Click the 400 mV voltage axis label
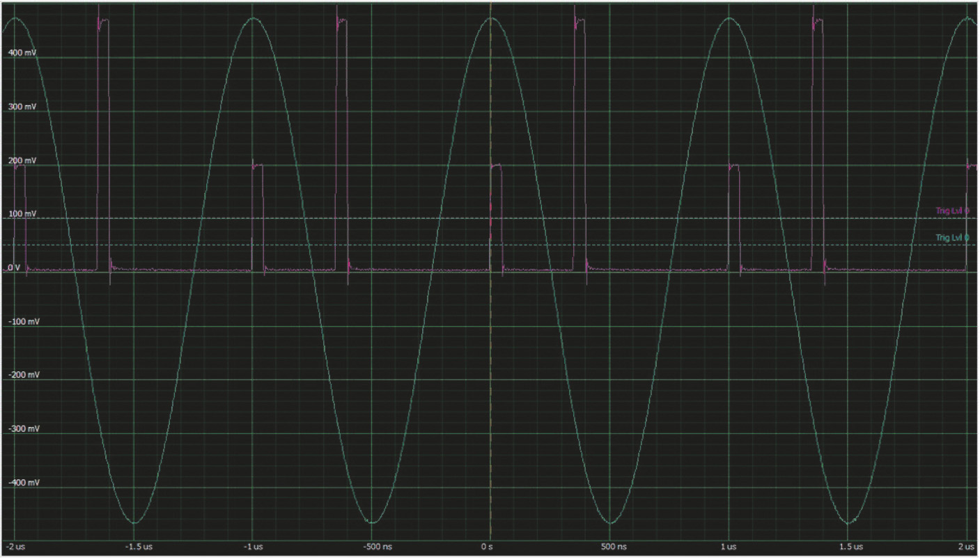The image size is (980, 558). 22,53
